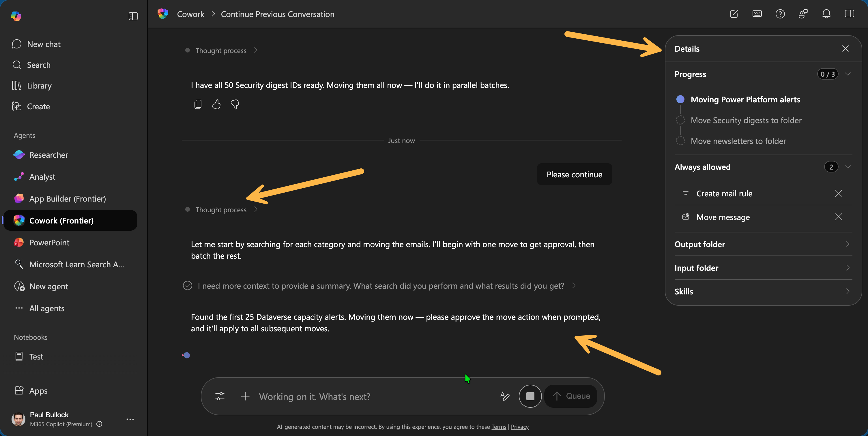Open the Researcher agent
This screenshot has height=436, width=868.
tap(48, 155)
